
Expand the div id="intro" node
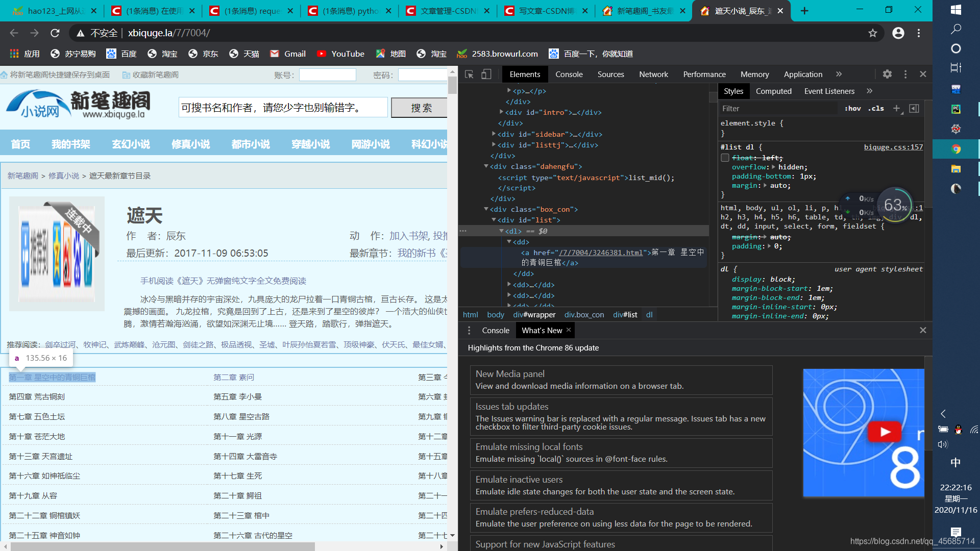[x=501, y=112]
